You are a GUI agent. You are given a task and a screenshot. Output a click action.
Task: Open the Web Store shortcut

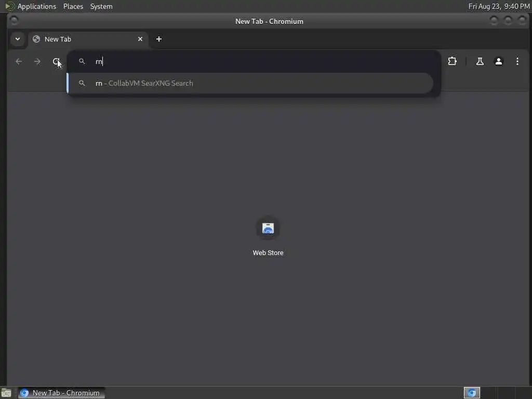pyautogui.click(x=268, y=236)
